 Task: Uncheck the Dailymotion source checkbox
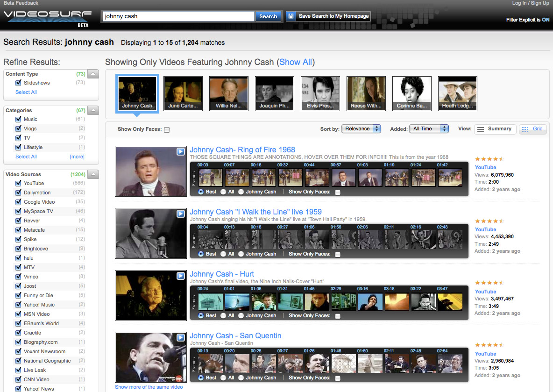click(18, 192)
